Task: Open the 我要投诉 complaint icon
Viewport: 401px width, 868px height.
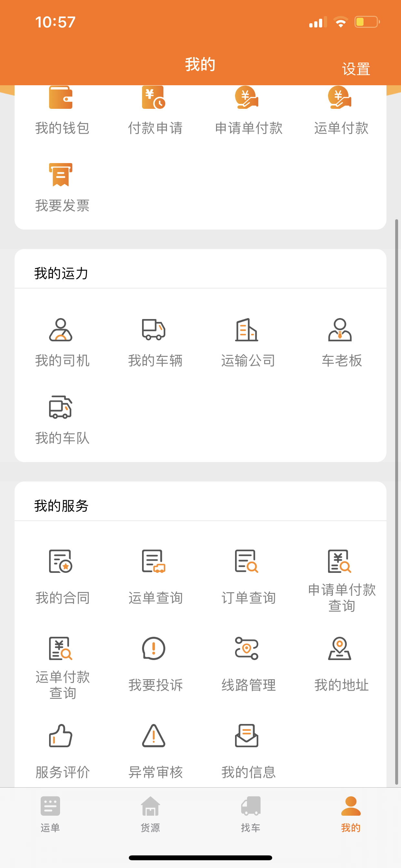Action: point(154,648)
